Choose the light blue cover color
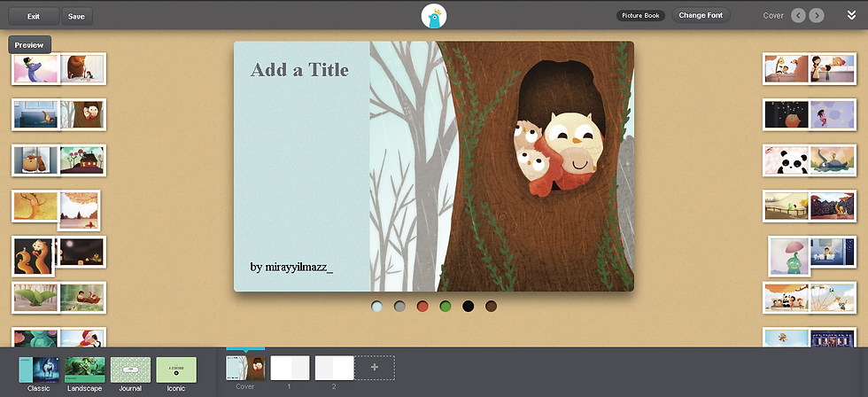The image size is (868, 397). (377, 307)
